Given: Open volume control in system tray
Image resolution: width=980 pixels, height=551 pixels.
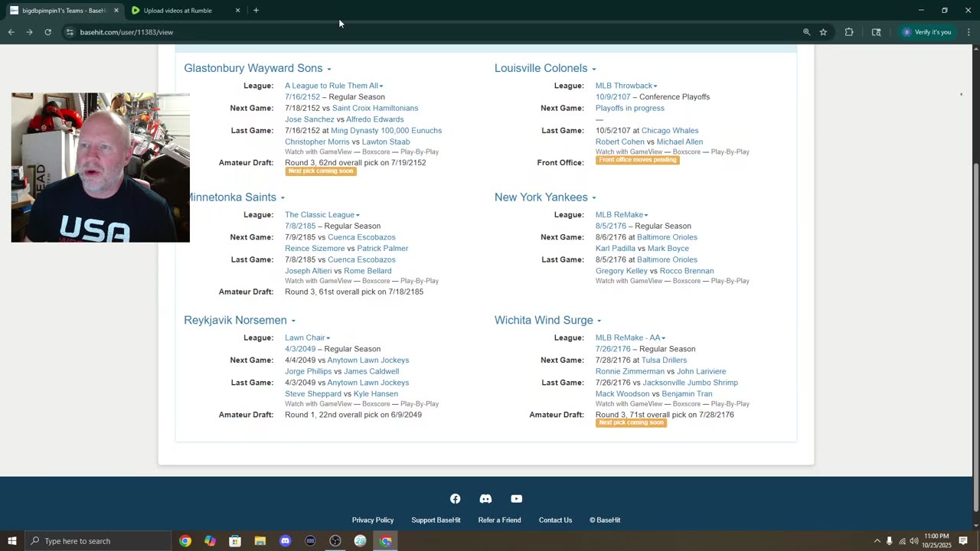Looking at the screenshot, I should click(914, 541).
